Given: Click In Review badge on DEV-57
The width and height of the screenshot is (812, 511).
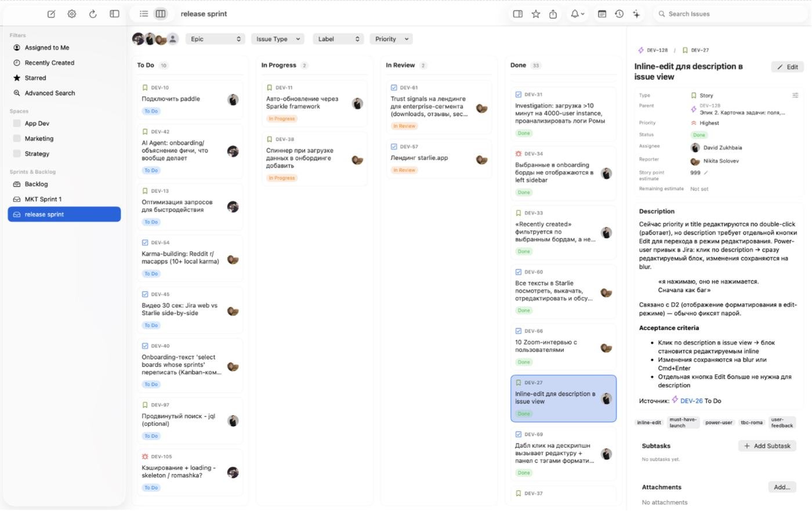Looking at the screenshot, I should coord(404,170).
